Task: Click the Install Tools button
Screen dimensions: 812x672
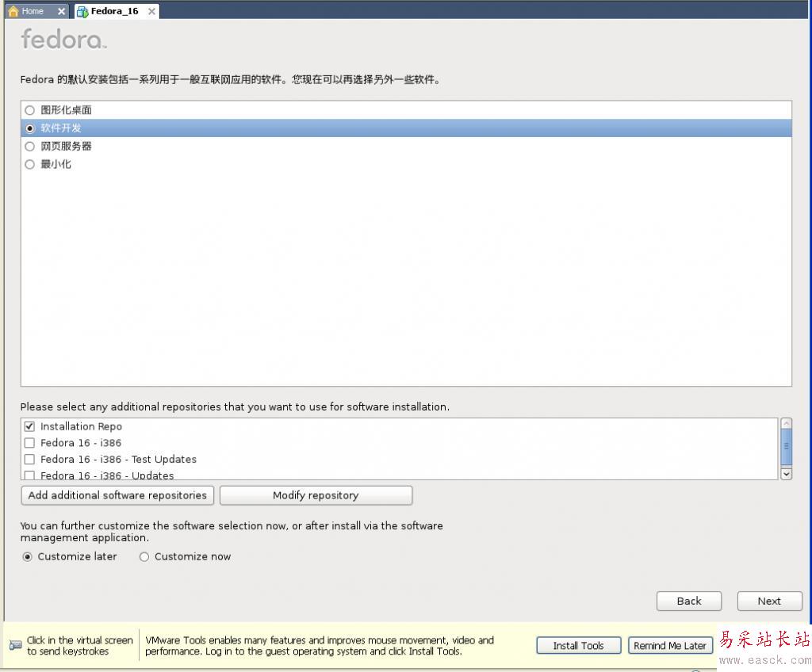Action: (x=578, y=646)
